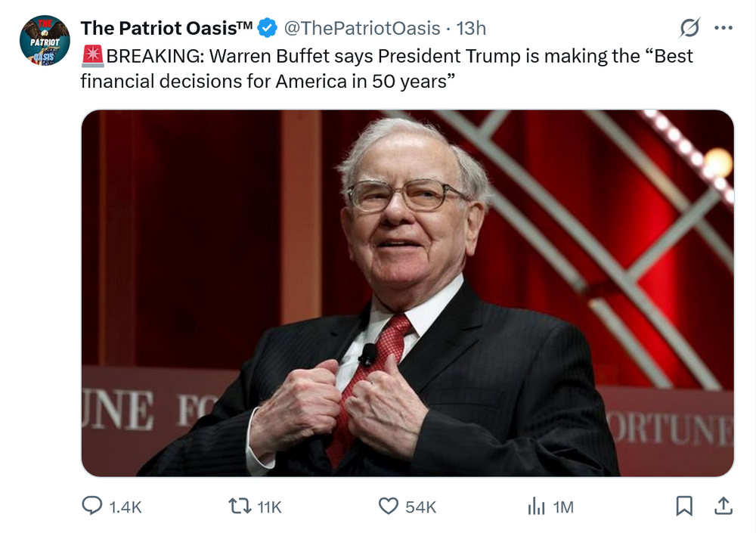Click the blue verified checkmark badge
756x533 pixels.
pyautogui.click(x=267, y=29)
